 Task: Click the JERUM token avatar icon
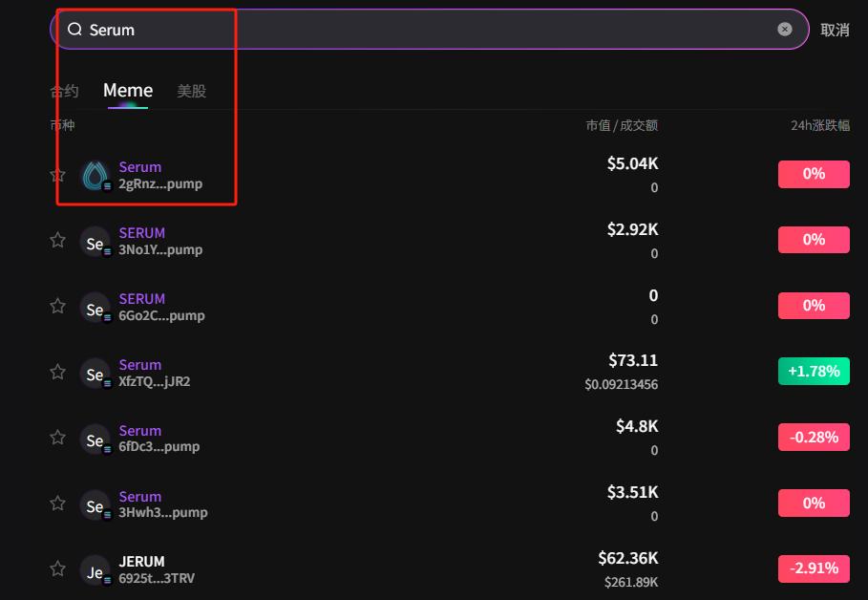pyautogui.click(x=95, y=571)
